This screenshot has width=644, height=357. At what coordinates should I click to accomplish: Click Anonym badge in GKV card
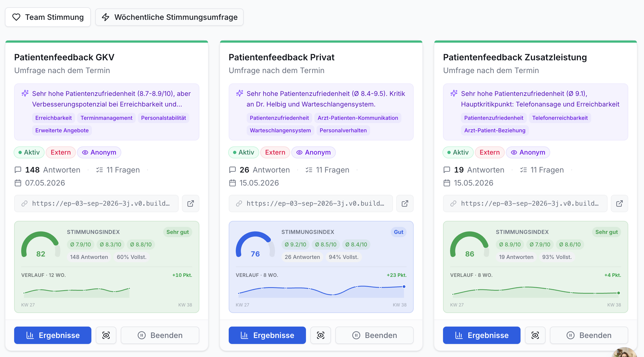(x=99, y=152)
